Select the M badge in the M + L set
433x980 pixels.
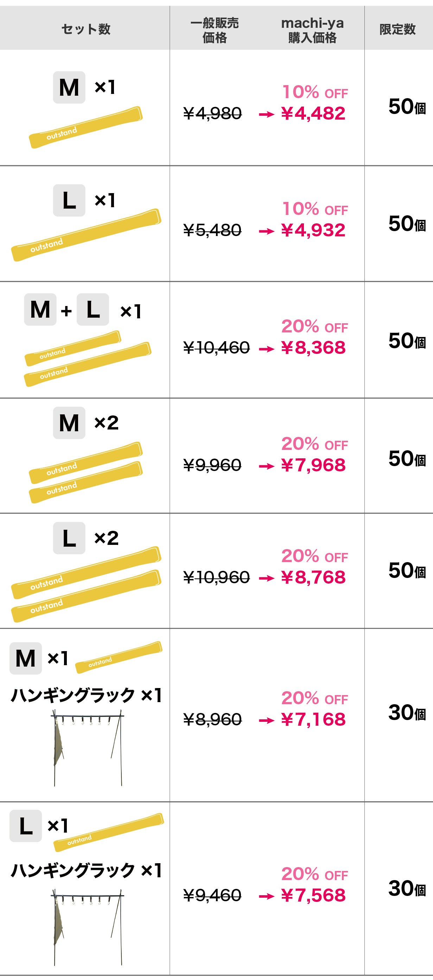(x=40, y=310)
